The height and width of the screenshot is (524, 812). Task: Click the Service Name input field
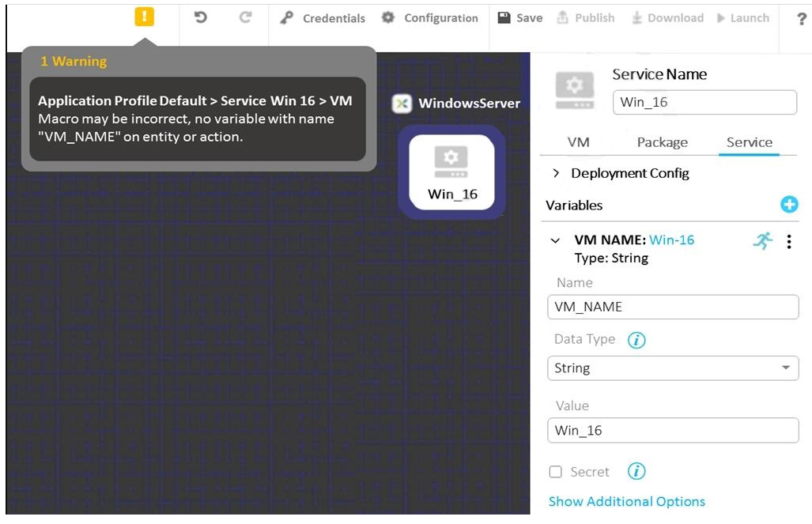(x=704, y=102)
